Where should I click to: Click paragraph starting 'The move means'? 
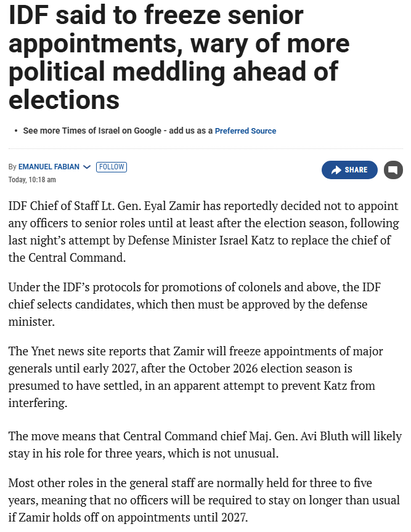click(205, 445)
